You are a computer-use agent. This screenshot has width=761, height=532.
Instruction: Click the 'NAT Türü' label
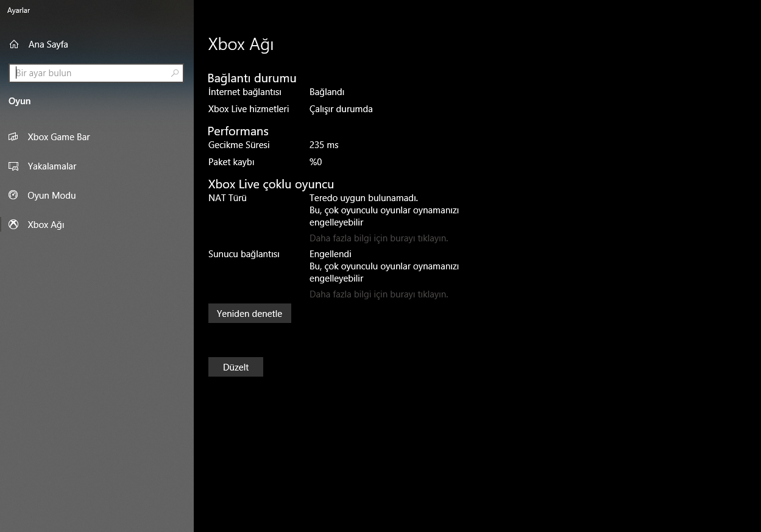point(227,198)
